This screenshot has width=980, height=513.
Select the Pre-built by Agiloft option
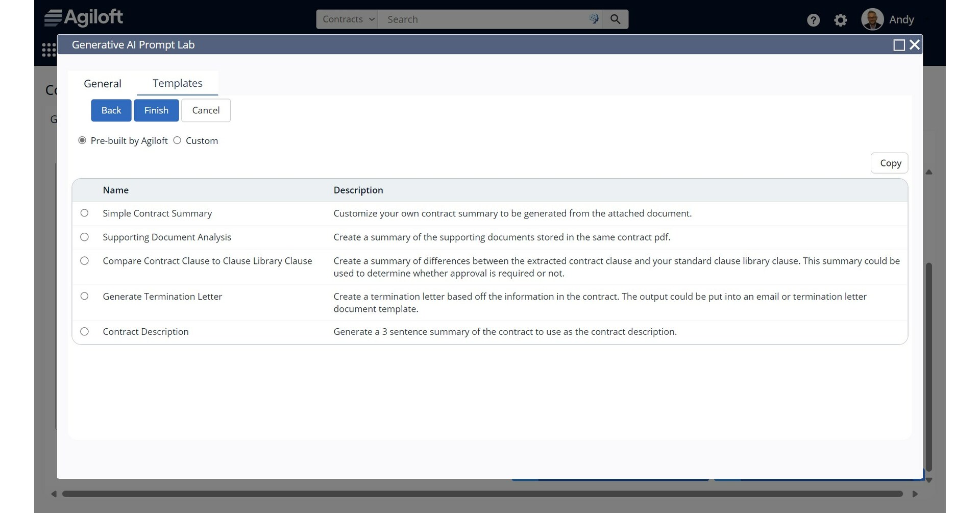(x=82, y=140)
